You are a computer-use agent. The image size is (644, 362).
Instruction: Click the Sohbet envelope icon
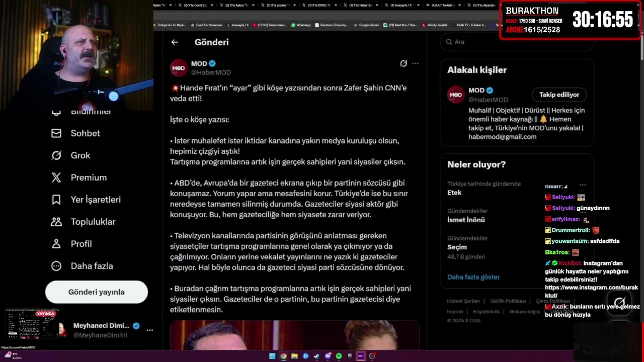tap(56, 133)
